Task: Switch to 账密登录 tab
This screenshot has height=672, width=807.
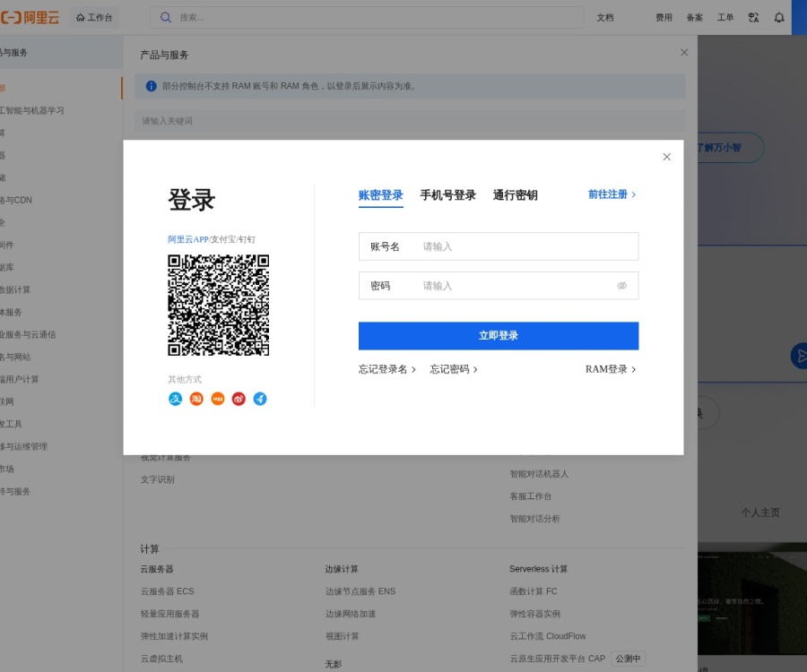Action: [381, 195]
